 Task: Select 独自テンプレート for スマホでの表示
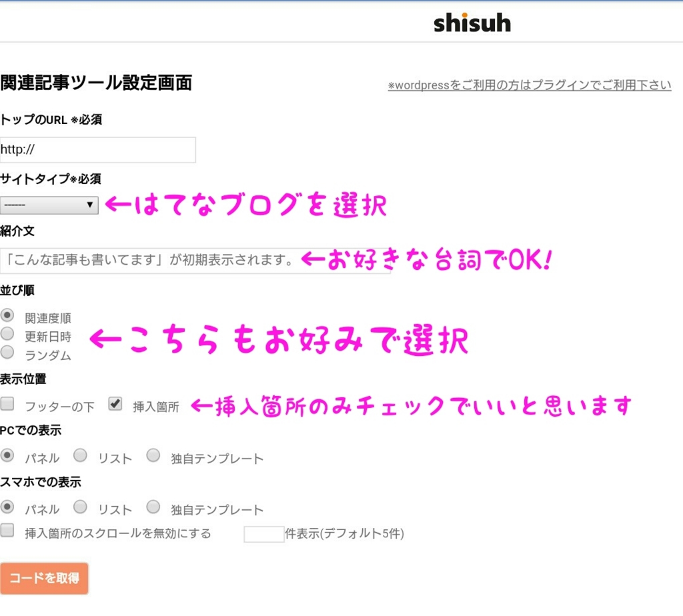click(153, 507)
